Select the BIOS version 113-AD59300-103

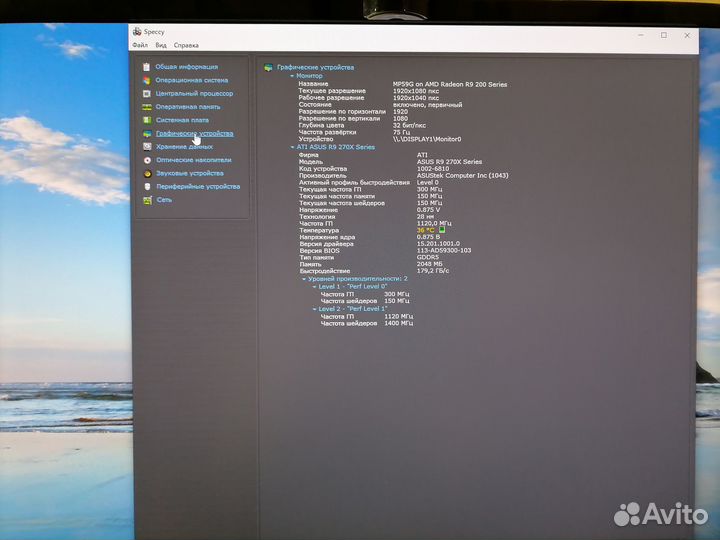[x=444, y=250]
